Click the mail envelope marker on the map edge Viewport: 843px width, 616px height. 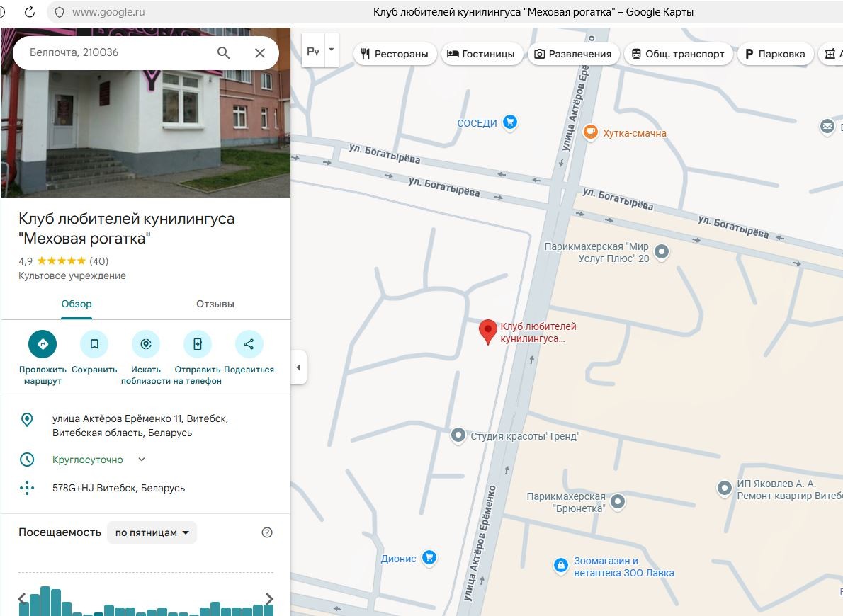827,127
